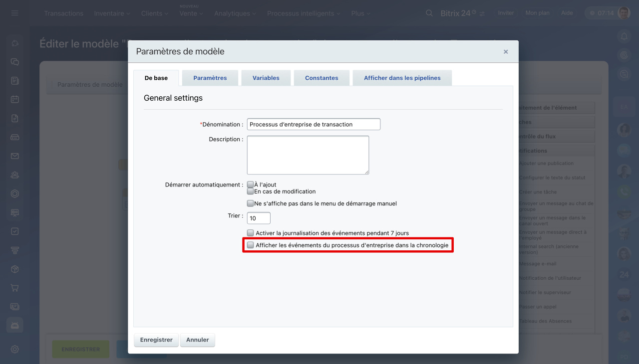The image size is (639, 364).
Task: Open the notifications bell icon
Action: coord(624,36)
